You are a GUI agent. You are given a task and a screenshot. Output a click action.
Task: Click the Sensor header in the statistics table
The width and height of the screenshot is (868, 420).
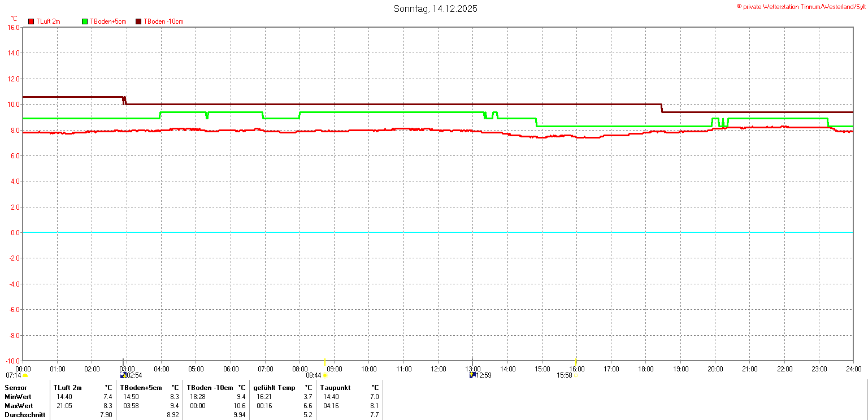(15, 388)
